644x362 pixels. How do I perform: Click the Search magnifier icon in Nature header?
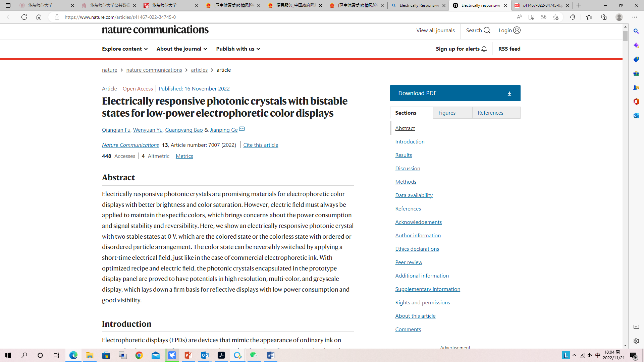pyautogui.click(x=487, y=31)
